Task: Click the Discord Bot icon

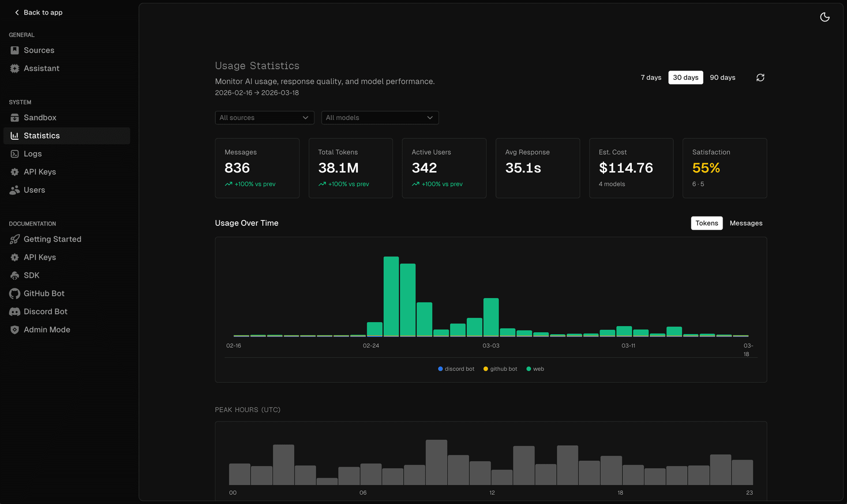Action: (x=15, y=312)
